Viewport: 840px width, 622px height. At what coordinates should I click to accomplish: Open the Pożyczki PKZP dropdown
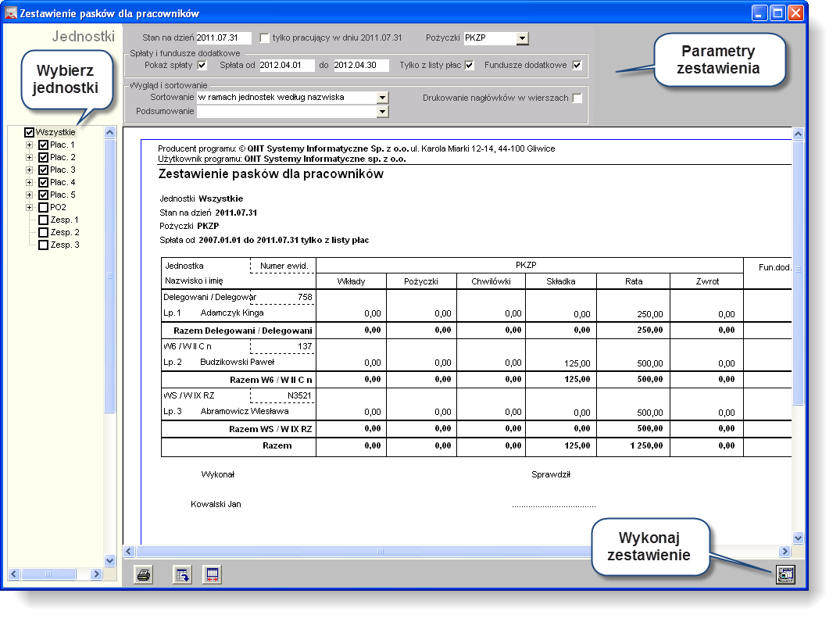[x=522, y=38]
